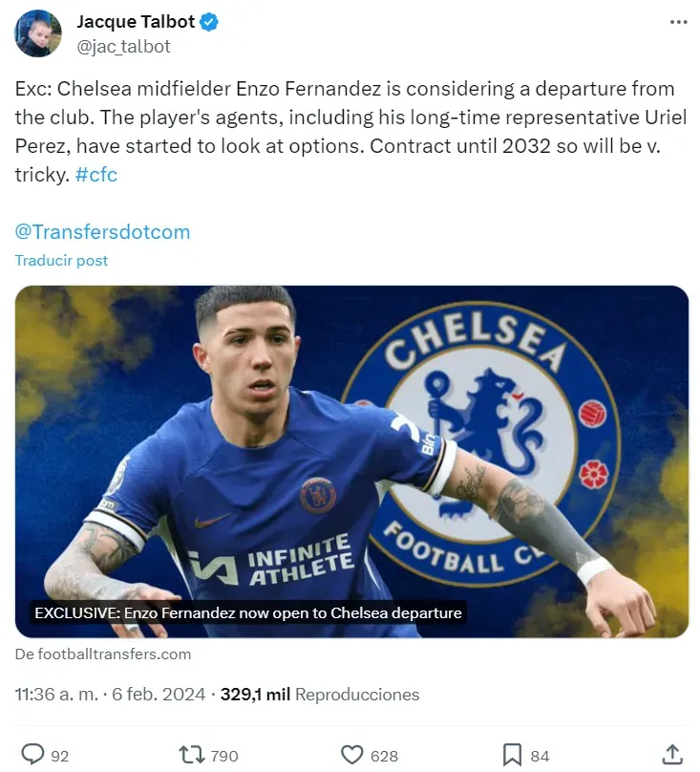Click the reply speech bubble icon
This screenshot has height=772, width=700.
(33, 755)
